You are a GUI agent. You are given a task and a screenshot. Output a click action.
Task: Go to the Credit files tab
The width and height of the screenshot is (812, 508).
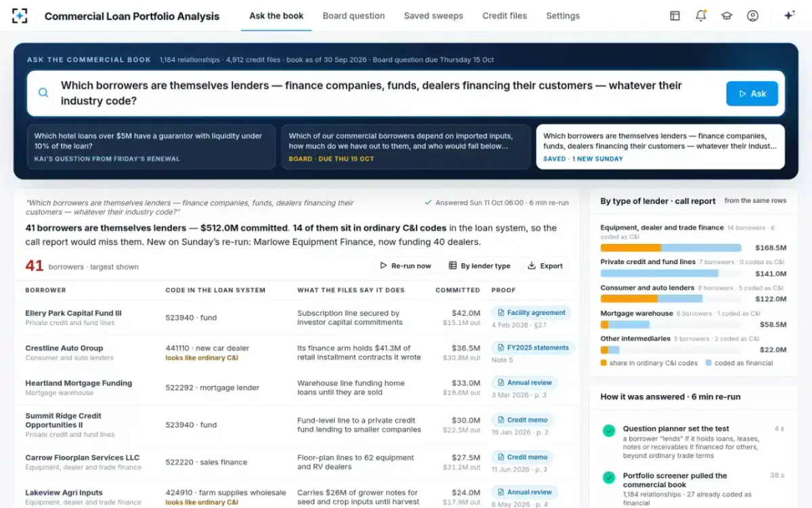(505, 16)
